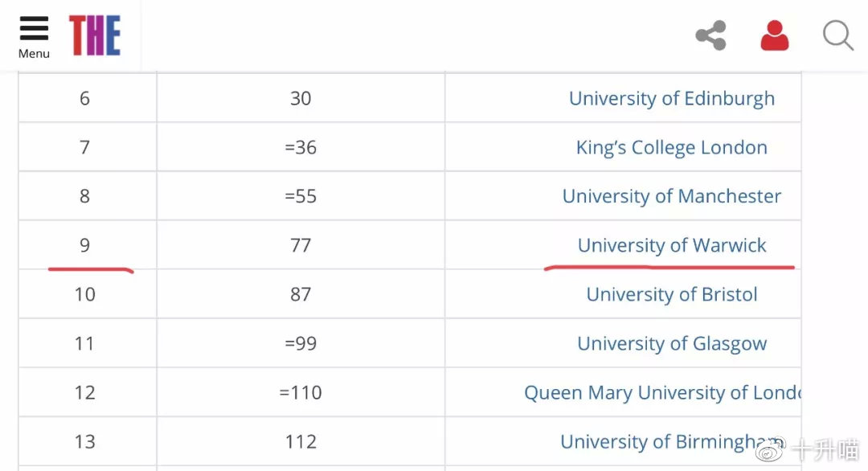Image resolution: width=868 pixels, height=471 pixels.
Task: Follow the University of Warwick link
Action: (x=672, y=245)
